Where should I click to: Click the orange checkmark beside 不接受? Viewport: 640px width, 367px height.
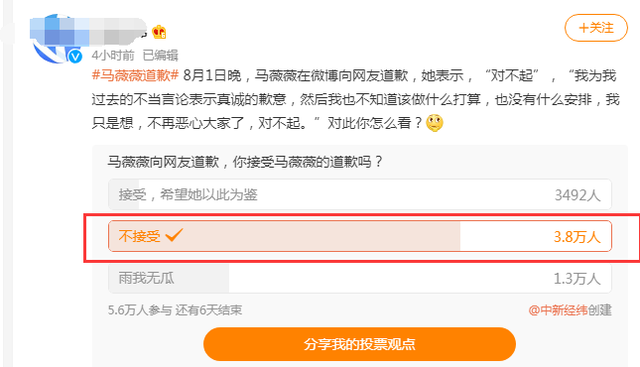174,235
